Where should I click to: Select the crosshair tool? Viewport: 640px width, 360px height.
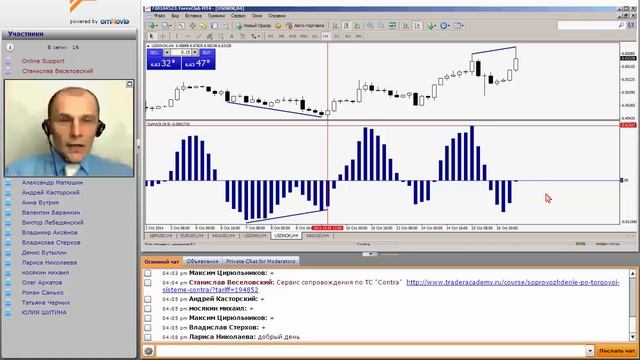pos(162,36)
